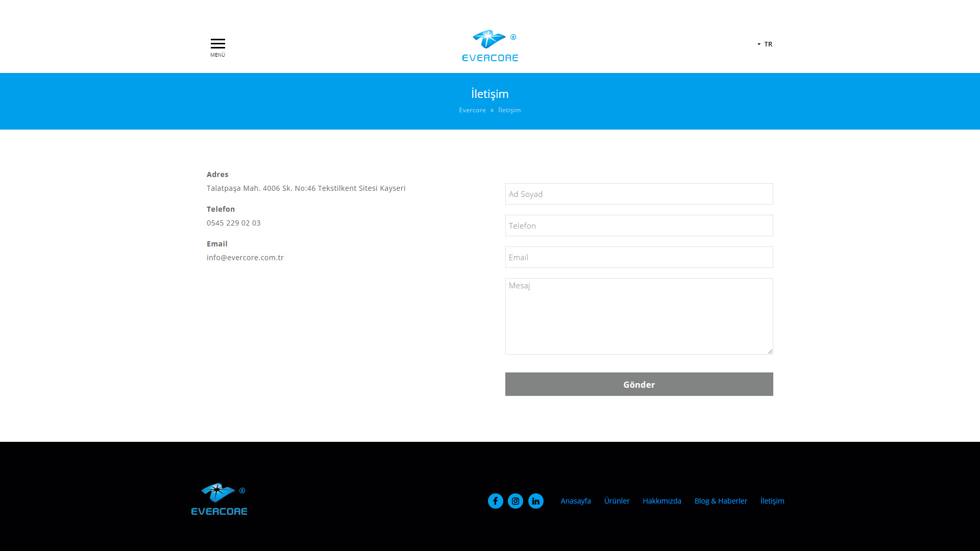
Task: Submit the form with Gönder button
Action: (639, 384)
